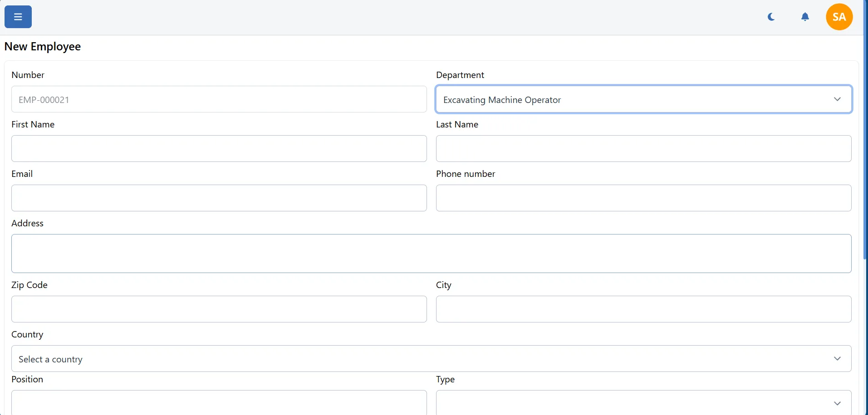Open notifications bell
The image size is (868, 415).
pos(805,17)
